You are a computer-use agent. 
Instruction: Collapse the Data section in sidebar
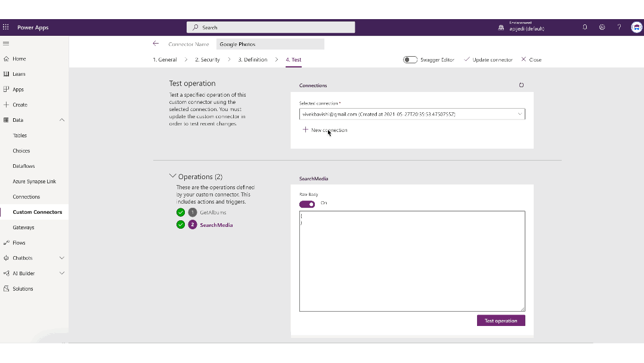coord(62,120)
